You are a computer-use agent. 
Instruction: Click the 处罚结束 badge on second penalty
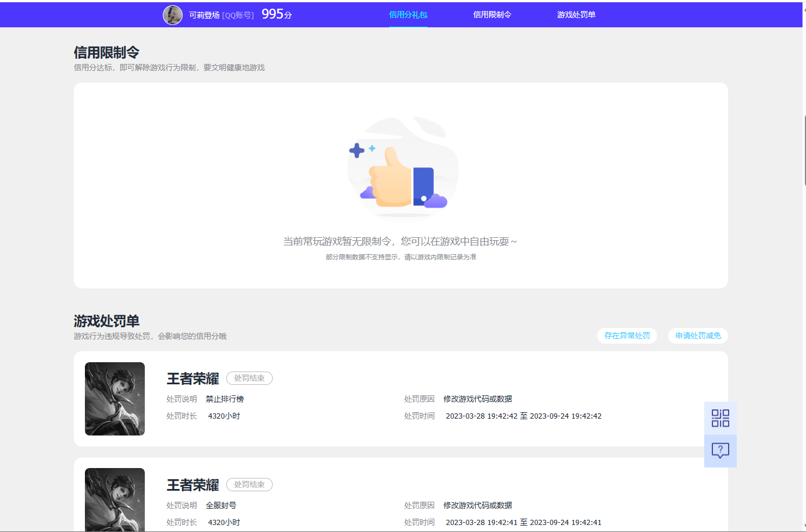(249, 484)
